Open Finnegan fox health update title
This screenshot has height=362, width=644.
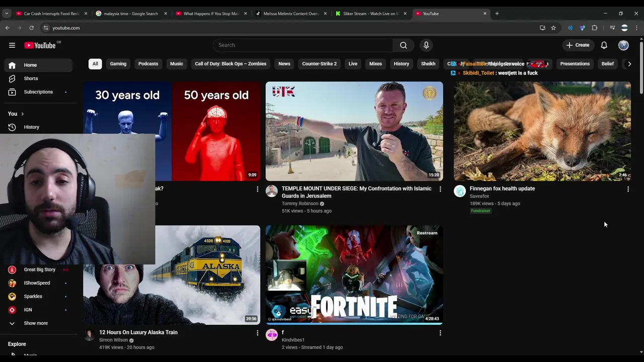[502, 189]
